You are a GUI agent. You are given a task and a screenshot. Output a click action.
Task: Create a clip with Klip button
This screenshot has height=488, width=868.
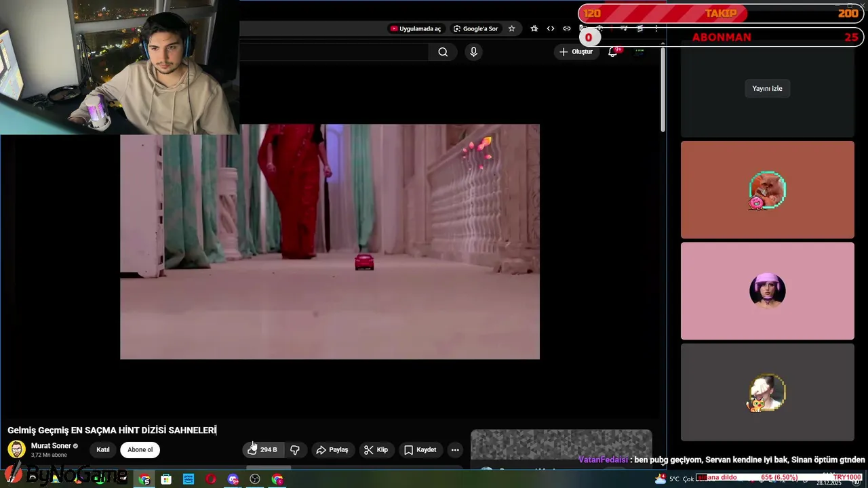(376, 449)
